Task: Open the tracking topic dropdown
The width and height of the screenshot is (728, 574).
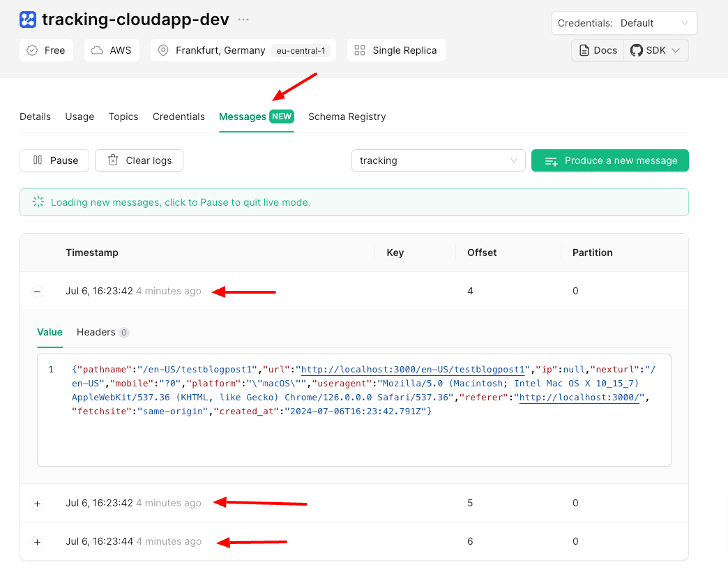Action: click(438, 160)
